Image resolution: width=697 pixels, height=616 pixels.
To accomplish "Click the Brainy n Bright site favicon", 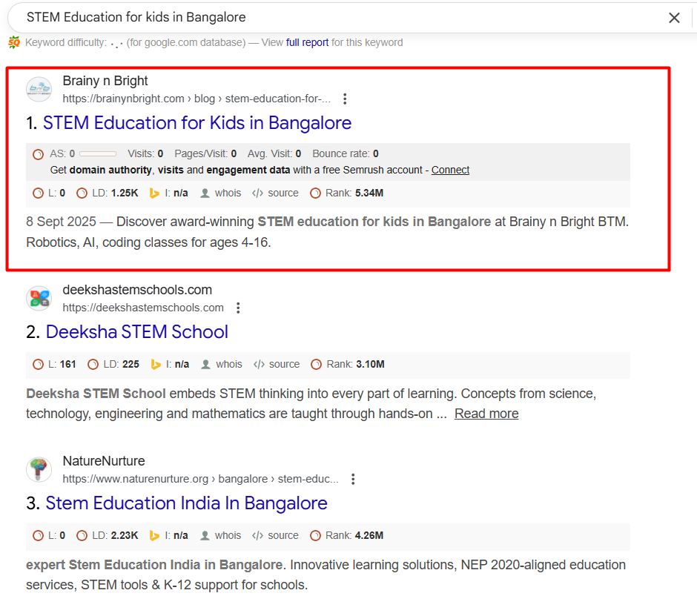I will tap(39, 90).
